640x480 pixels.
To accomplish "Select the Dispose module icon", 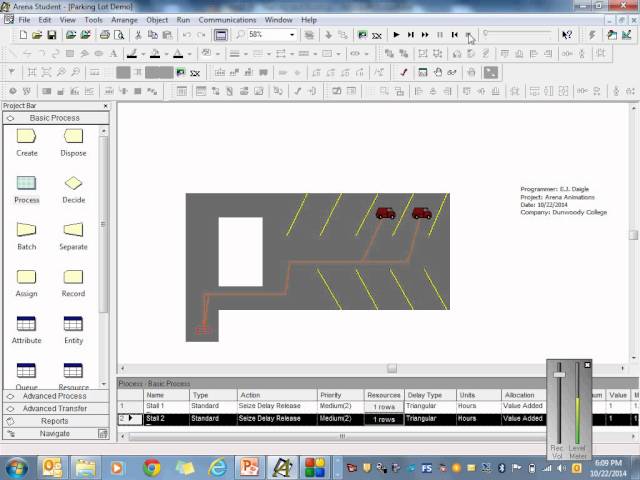I will 73,136.
